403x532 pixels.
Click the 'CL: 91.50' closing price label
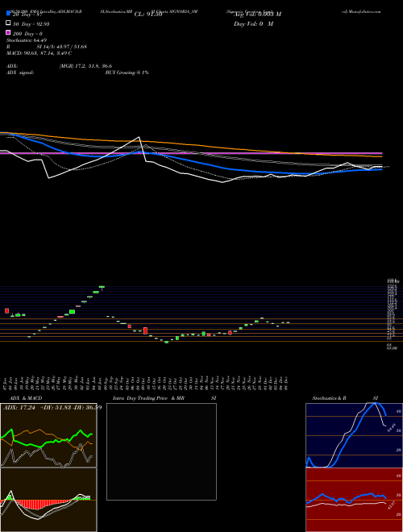point(148,15)
